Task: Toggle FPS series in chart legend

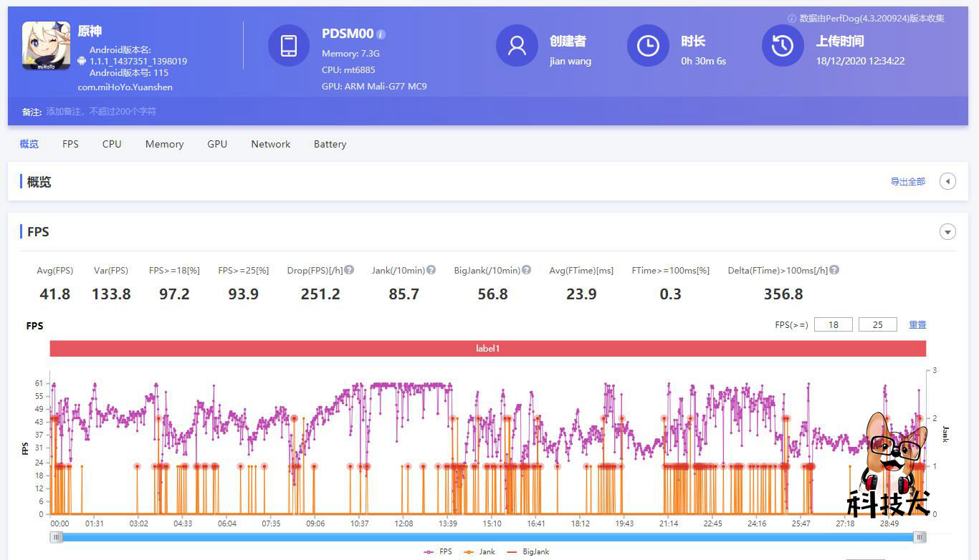Action: tap(438, 552)
